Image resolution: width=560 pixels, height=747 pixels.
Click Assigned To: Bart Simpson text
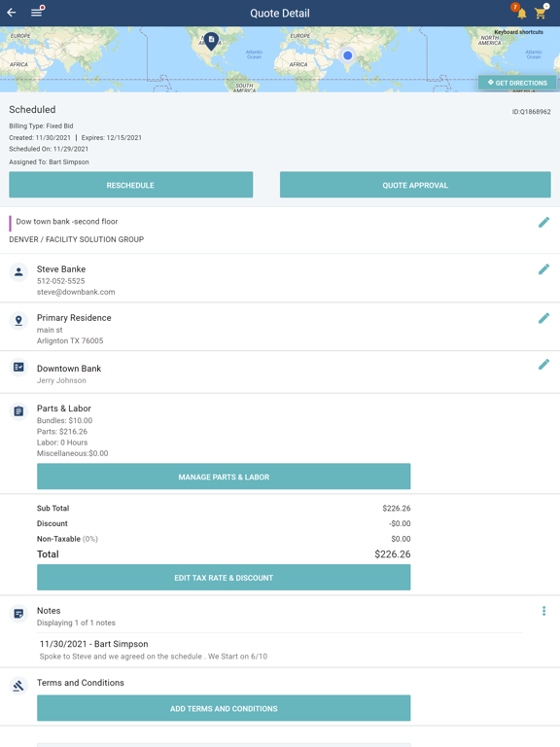pyautogui.click(x=49, y=162)
